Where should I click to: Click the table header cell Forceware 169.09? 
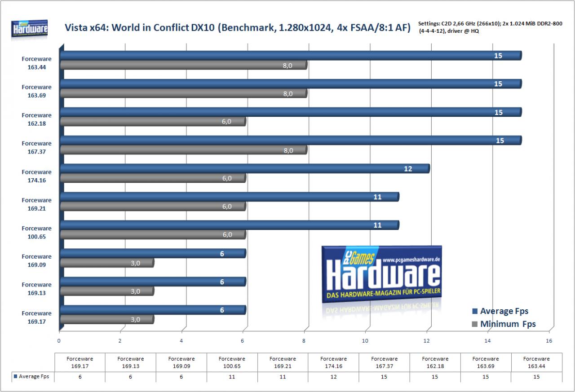(181, 362)
